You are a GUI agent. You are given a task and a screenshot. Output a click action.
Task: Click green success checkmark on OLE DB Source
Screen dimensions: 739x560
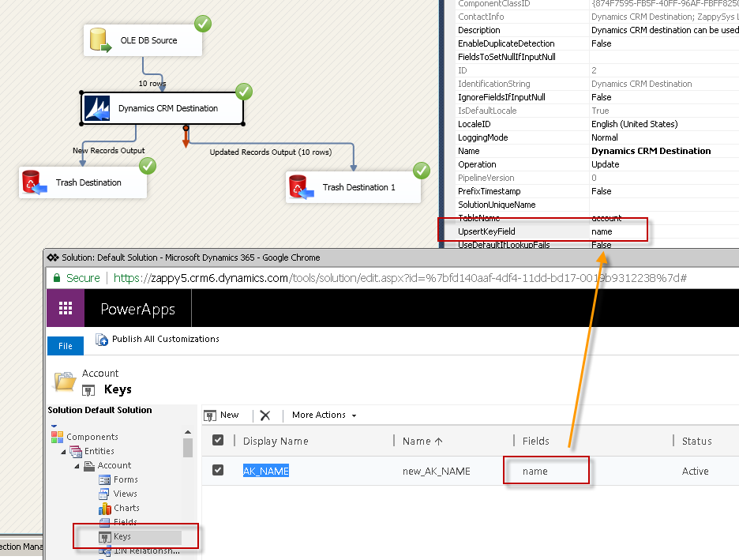coord(203,24)
